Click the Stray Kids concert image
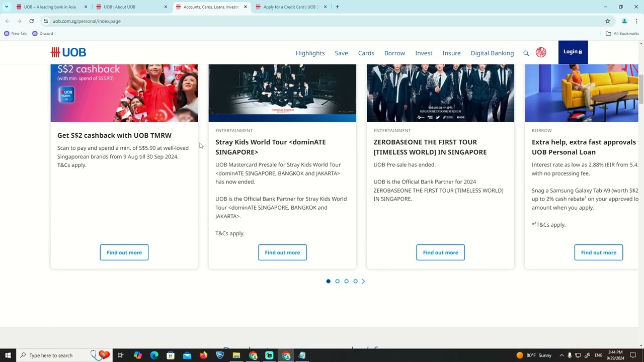This screenshot has height=362, width=644. point(282,93)
